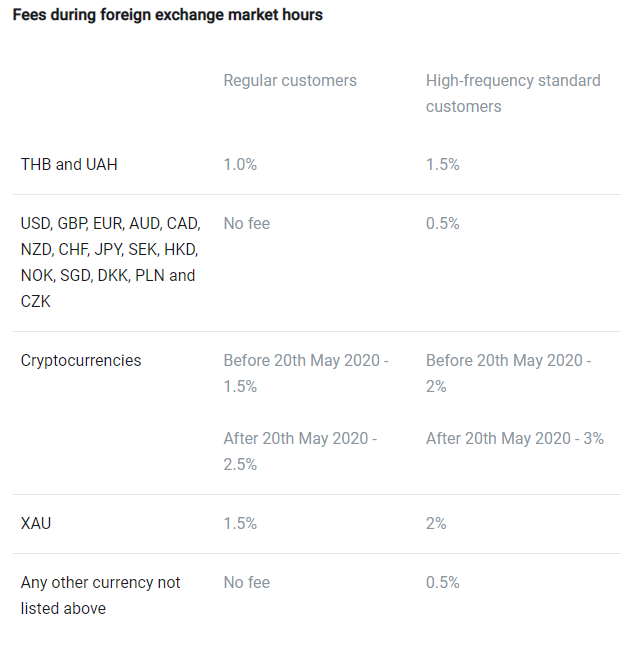The image size is (630, 661).
Task: Click the 1.0% fee for THB and UAH
Action: (x=240, y=164)
